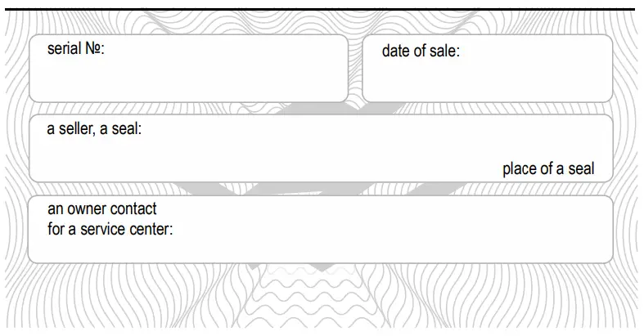Select the "an owner contact" text line
The height and width of the screenshot is (336, 644).
[102, 209]
